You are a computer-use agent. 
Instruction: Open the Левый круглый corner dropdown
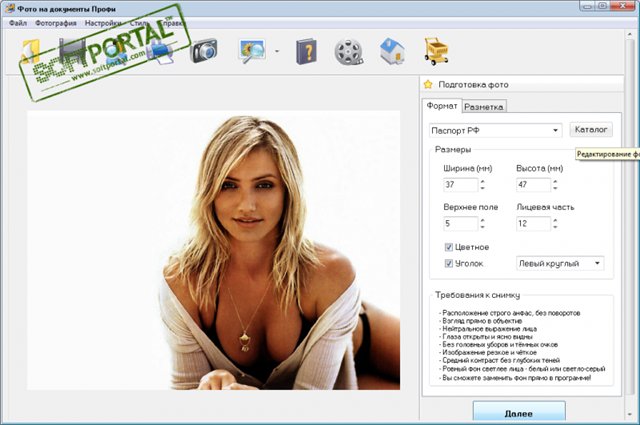point(560,263)
